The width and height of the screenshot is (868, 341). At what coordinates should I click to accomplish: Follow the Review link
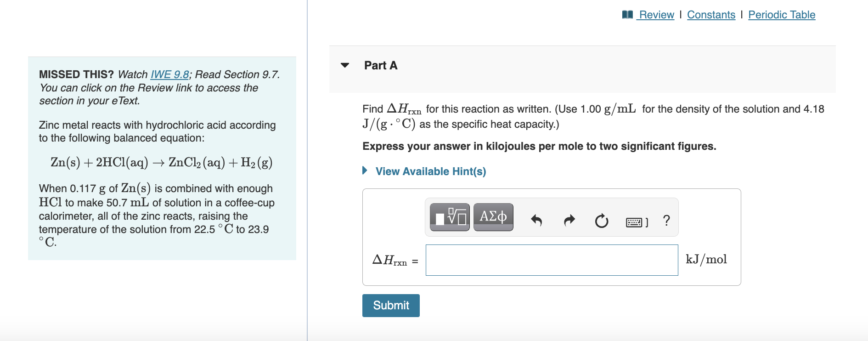[657, 14]
